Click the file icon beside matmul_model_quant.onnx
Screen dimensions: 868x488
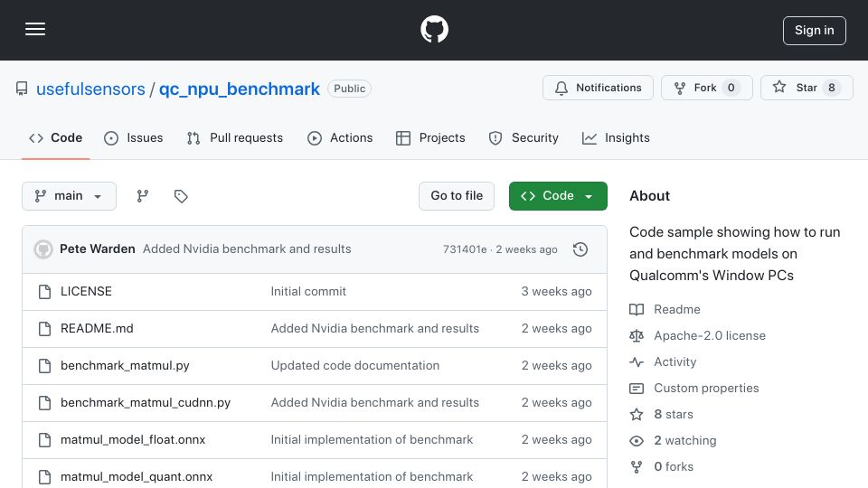(x=45, y=477)
